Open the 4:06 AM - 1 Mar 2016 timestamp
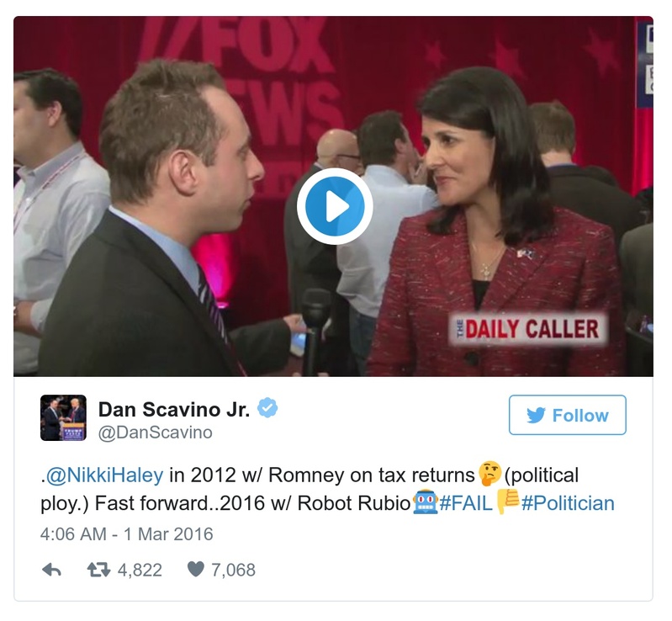672x621 pixels. click(127, 534)
